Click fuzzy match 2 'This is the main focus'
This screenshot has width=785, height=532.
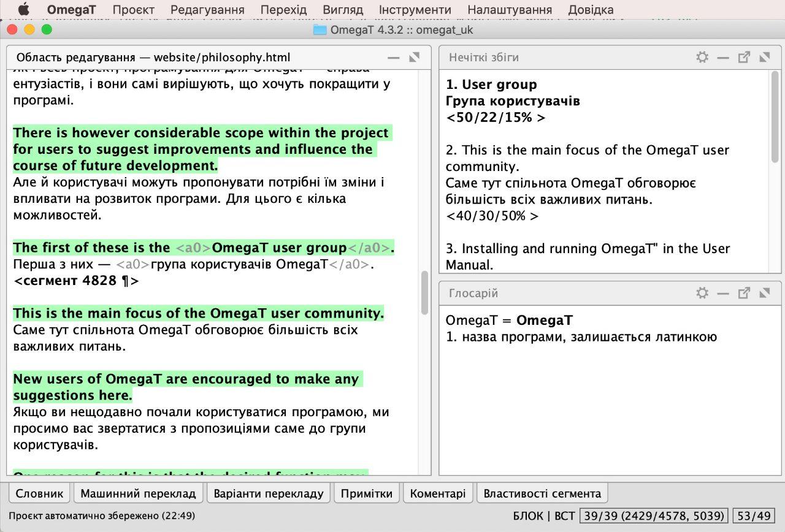(588, 158)
